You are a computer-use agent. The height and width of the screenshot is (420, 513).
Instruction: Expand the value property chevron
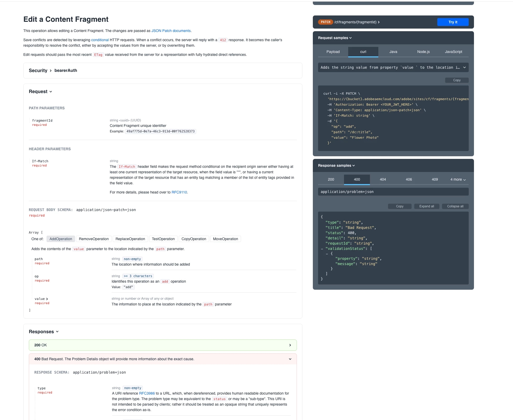tap(47, 299)
